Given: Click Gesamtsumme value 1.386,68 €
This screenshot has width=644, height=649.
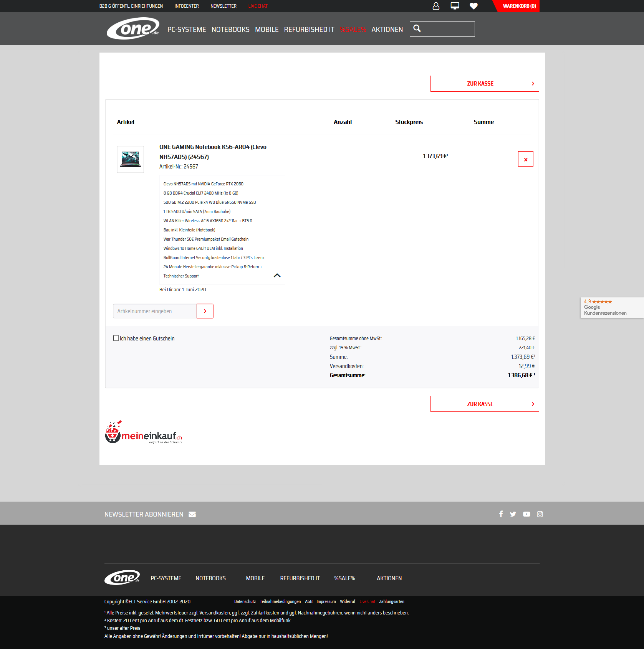Looking at the screenshot, I should point(521,375).
